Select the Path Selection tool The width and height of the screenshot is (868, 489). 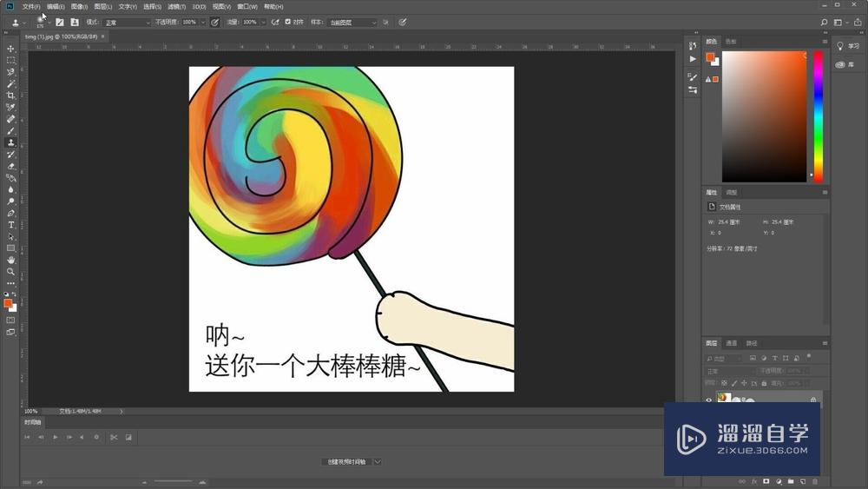click(x=10, y=236)
